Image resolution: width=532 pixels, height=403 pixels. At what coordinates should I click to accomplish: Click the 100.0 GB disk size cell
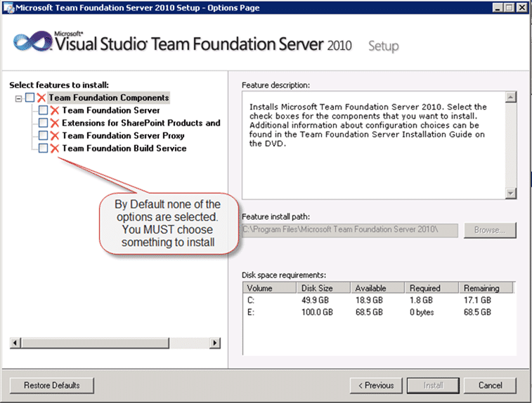tap(317, 312)
